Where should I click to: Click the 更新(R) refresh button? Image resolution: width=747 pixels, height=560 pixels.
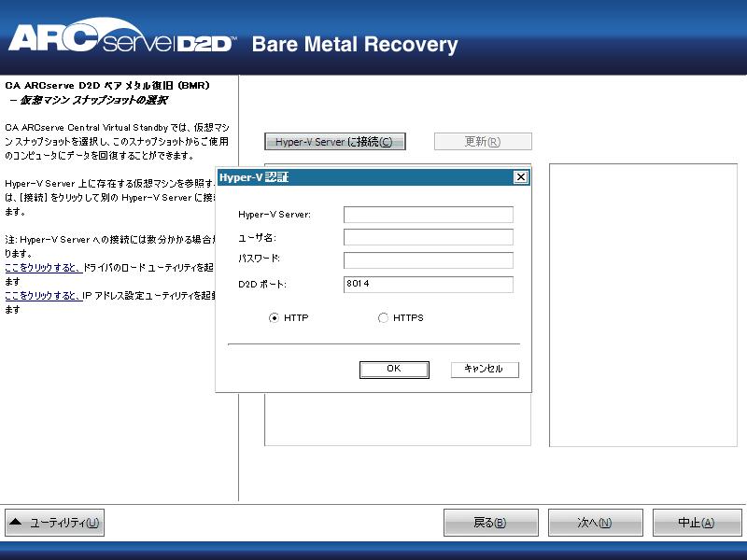click(x=483, y=142)
